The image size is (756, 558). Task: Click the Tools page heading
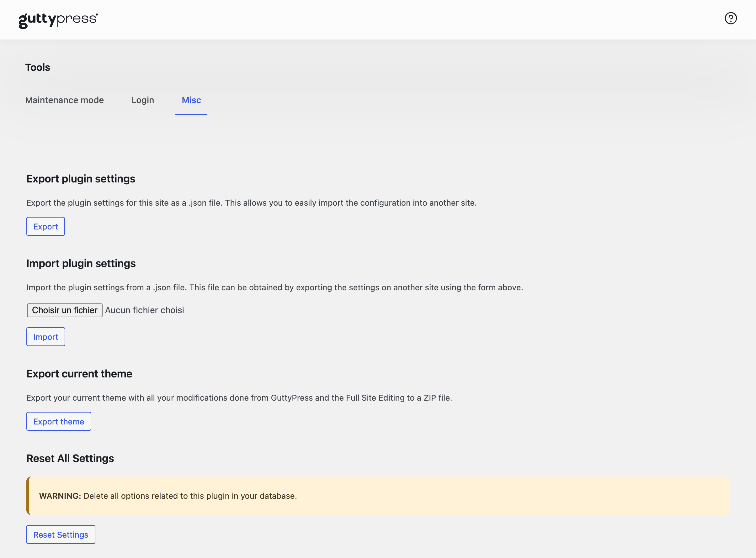[38, 67]
